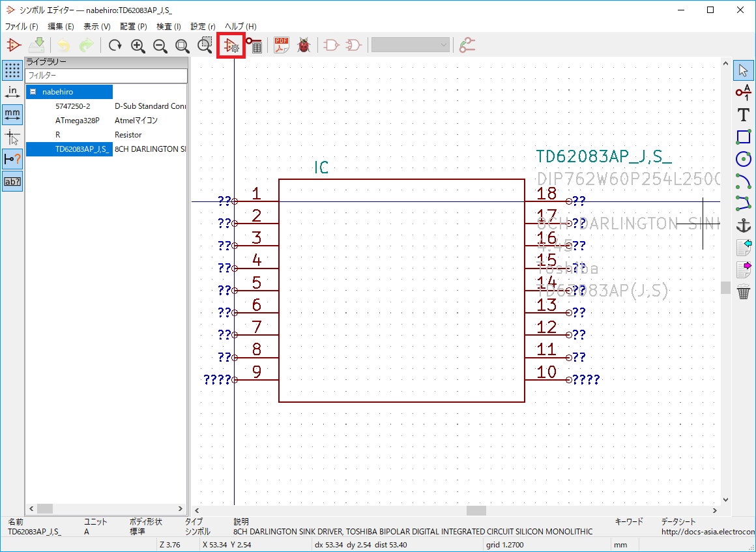The width and height of the screenshot is (756, 552).
Task: Click the save all libraries icon
Action: [36, 46]
